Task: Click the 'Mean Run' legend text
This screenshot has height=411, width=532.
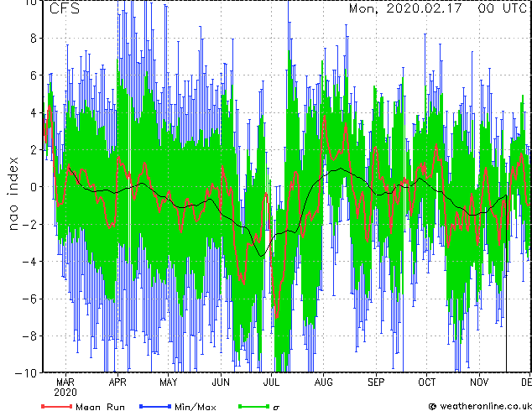Action: click(x=100, y=407)
